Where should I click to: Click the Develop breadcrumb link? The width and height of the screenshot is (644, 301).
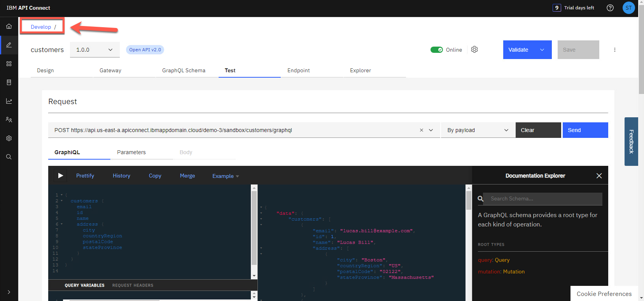41,27
